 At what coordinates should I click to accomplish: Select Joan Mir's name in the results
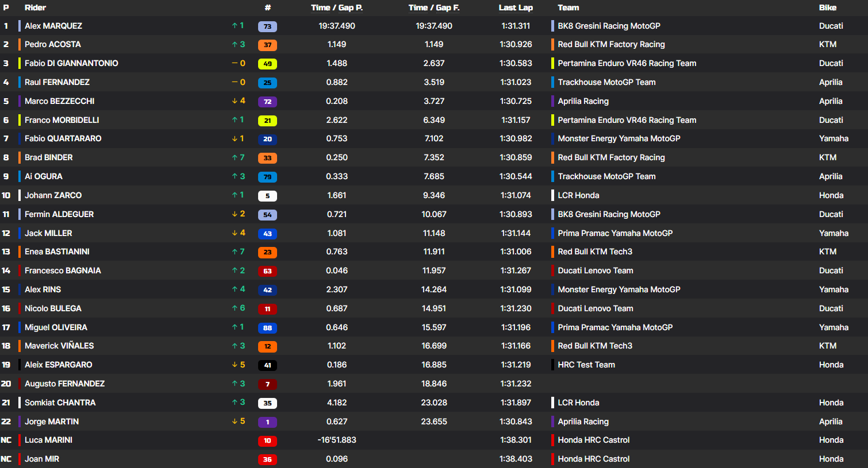coord(42,459)
